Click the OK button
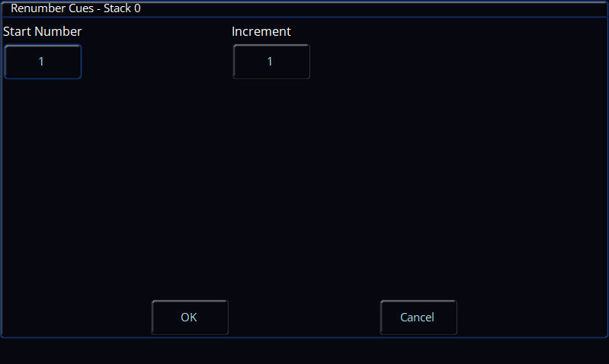The width and height of the screenshot is (609, 364). coord(190,317)
